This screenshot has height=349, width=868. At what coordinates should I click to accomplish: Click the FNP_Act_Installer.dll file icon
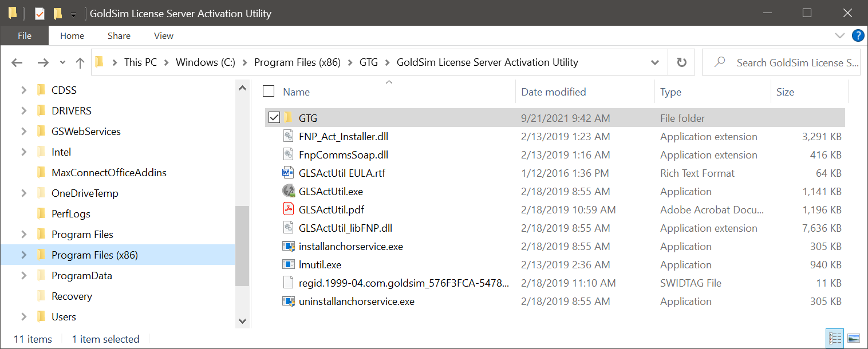click(x=289, y=136)
